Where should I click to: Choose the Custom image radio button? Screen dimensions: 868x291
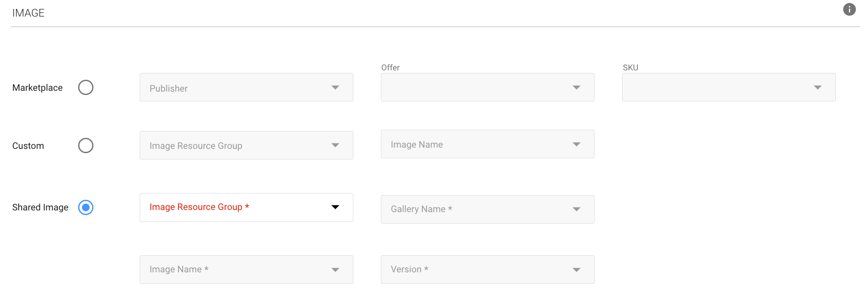coord(86,145)
